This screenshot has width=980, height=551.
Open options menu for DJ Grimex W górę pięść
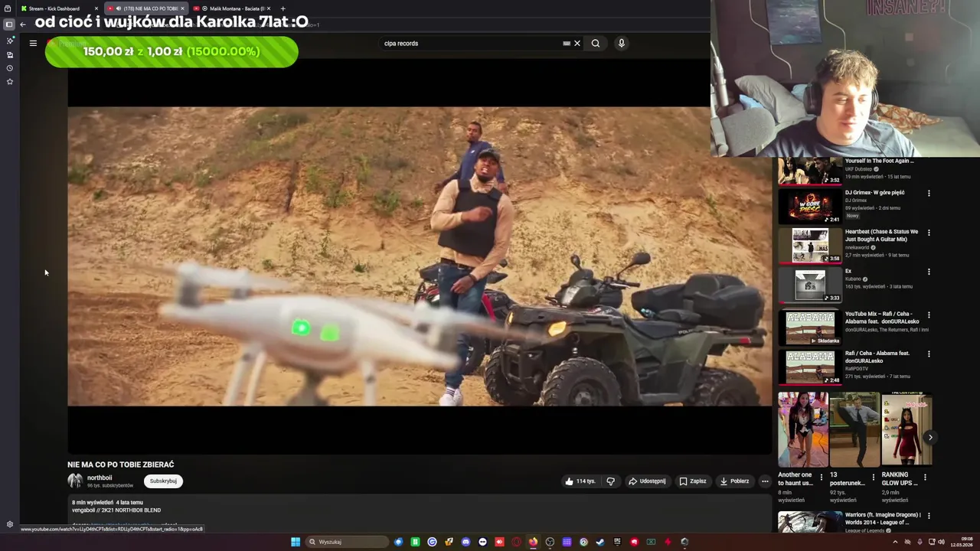tap(929, 193)
